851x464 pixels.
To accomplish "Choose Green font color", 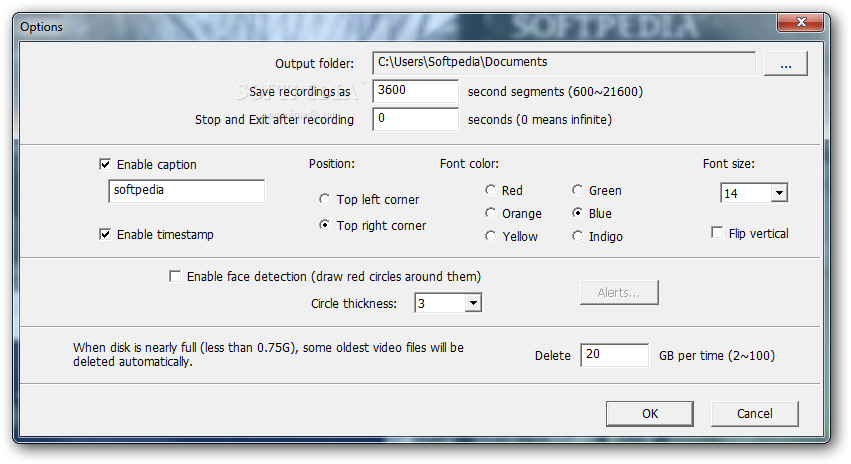I will 577,190.
